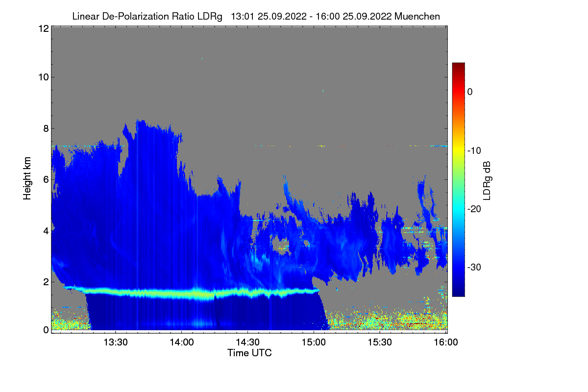Click the 'Height km' axis label
588x392 pixels.
27,178
